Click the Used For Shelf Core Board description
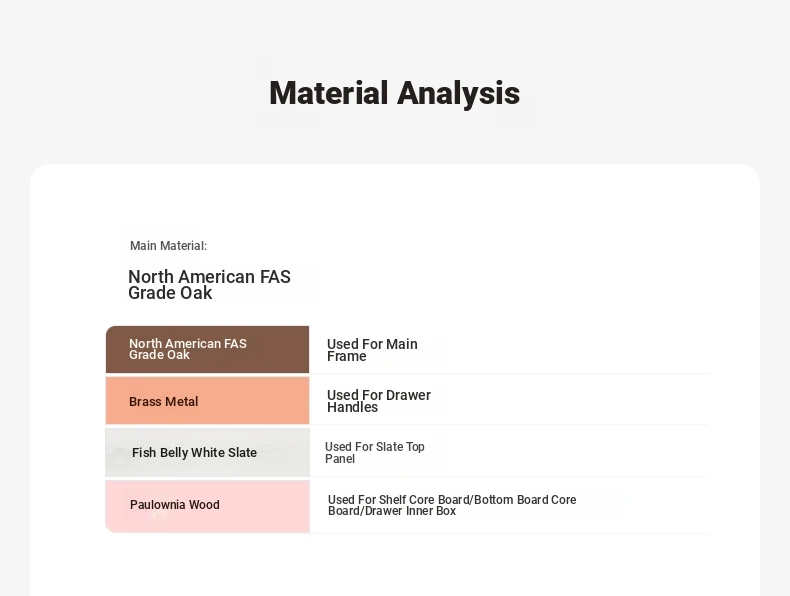The width and height of the screenshot is (790, 596). tap(452, 505)
